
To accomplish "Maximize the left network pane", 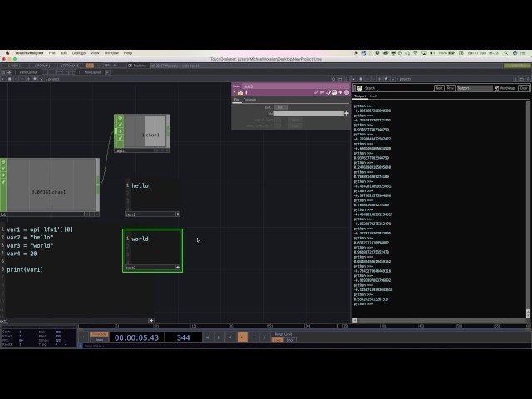I will 340,79.
